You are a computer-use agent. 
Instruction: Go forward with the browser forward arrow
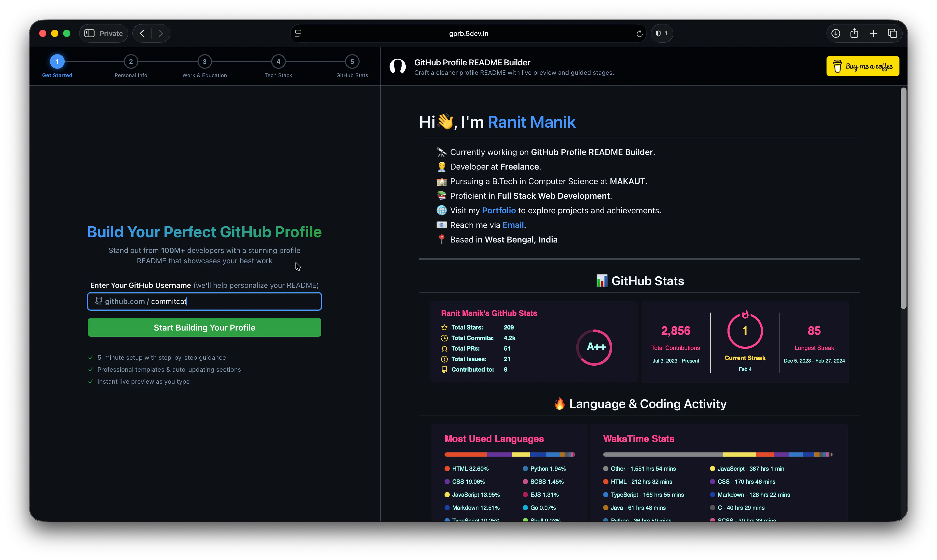tap(161, 34)
